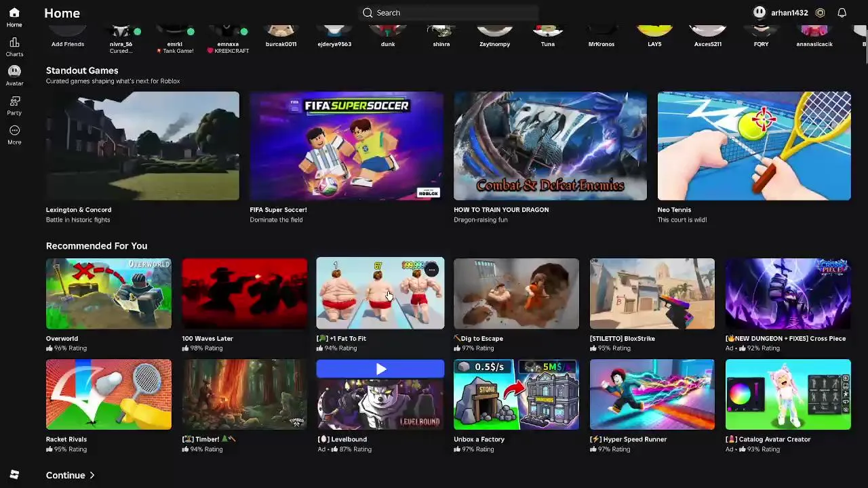Open Dig to Escape thumbnail

pos(516,293)
